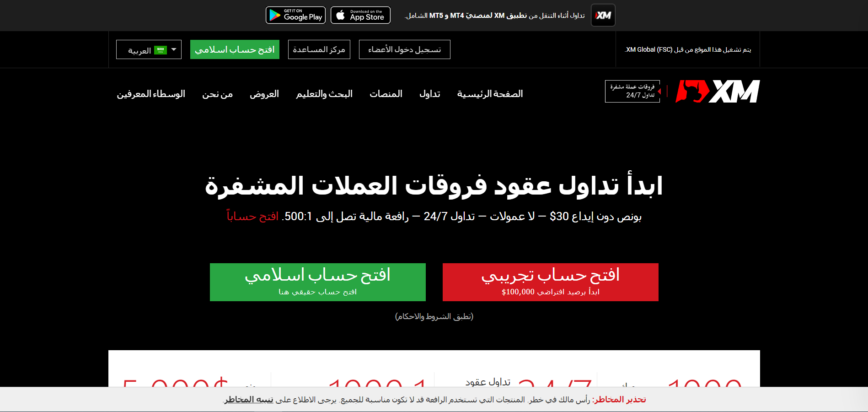Click the Get it on Google Play badge
Viewport: 868px width, 412px height.
coord(295,15)
